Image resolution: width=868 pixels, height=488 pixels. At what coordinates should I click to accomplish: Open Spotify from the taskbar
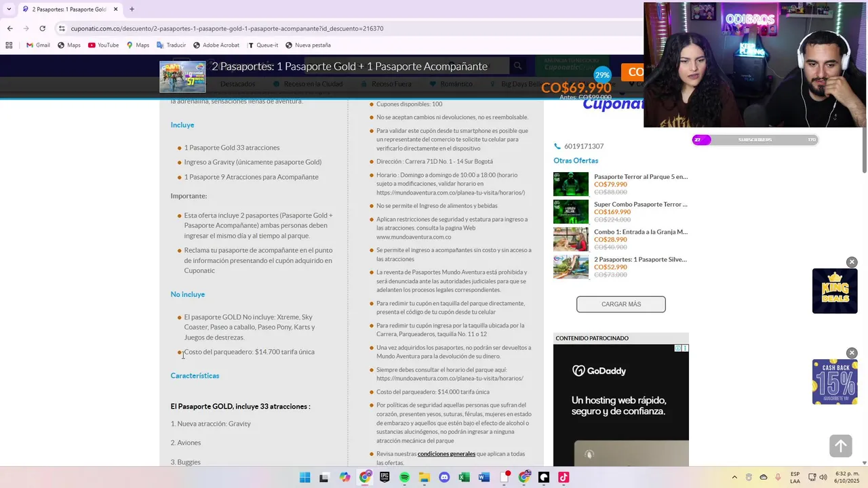(405, 477)
